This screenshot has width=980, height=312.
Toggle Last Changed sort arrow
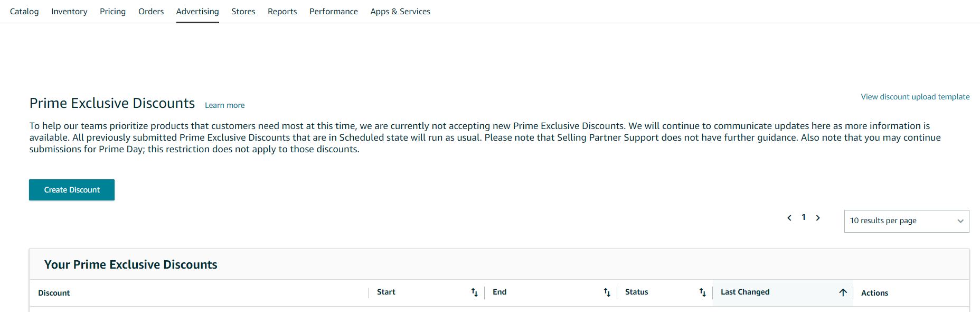pos(843,292)
